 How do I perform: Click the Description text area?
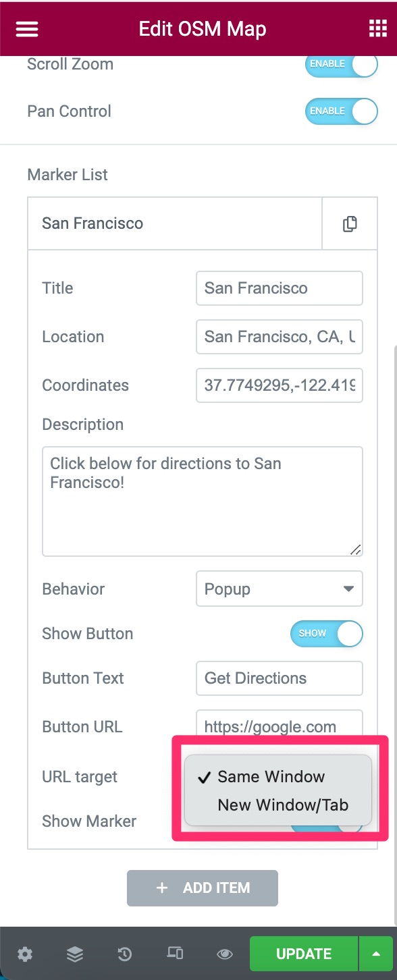coord(203,501)
